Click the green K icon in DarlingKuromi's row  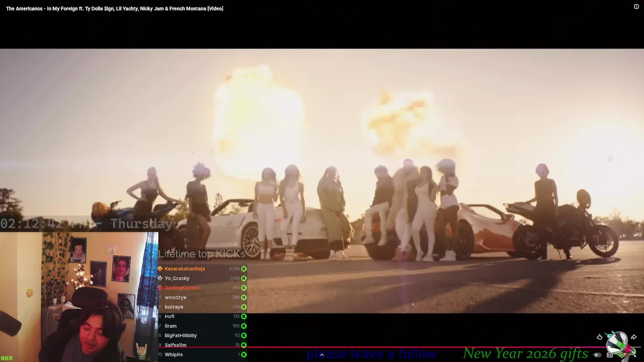(244, 288)
